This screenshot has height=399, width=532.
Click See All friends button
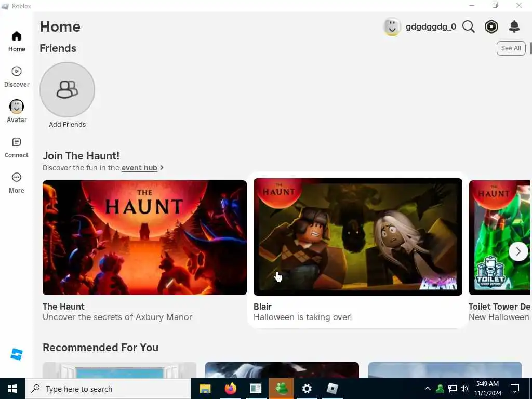pyautogui.click(x=511, y=48)
